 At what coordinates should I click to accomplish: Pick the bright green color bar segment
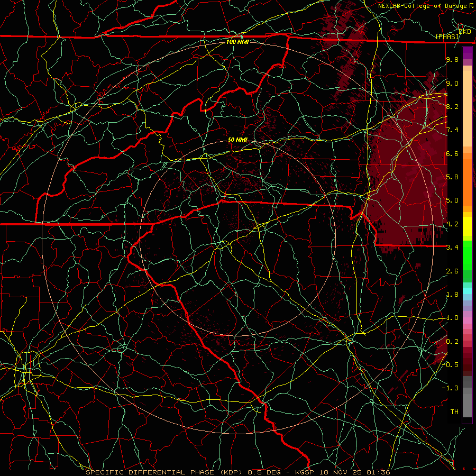coord(467,255)
